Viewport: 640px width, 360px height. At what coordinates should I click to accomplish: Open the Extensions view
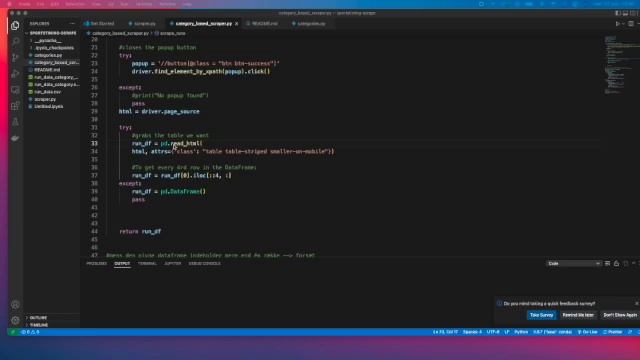(x=15, y=106)
